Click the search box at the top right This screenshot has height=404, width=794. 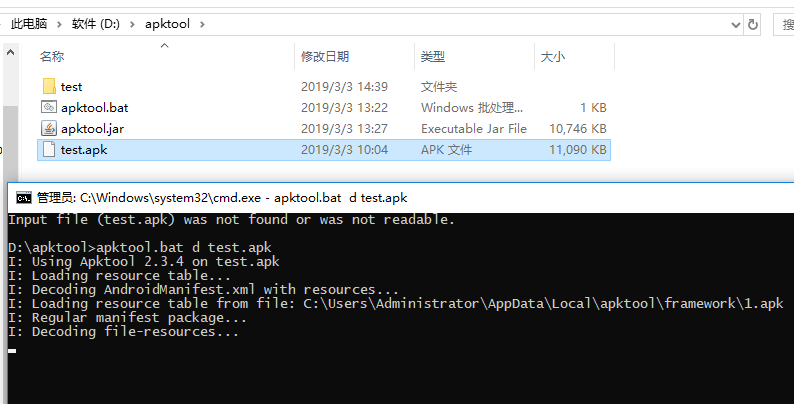(x=784, y=24)
